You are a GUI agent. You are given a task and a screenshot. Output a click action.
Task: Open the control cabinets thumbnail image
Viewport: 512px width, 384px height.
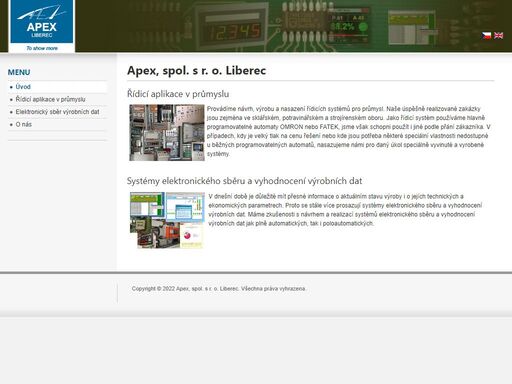tap(167, 133)
